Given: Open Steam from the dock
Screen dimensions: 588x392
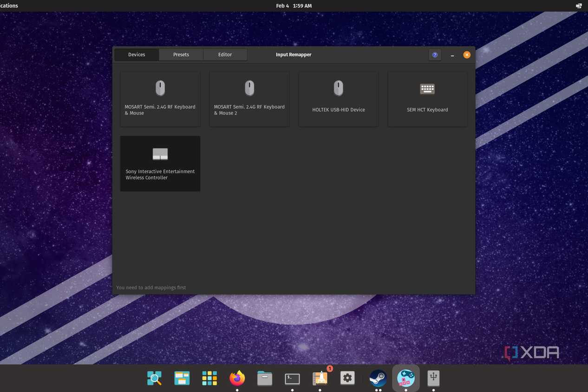Looking at the screenshot, I should pos(378,378).
